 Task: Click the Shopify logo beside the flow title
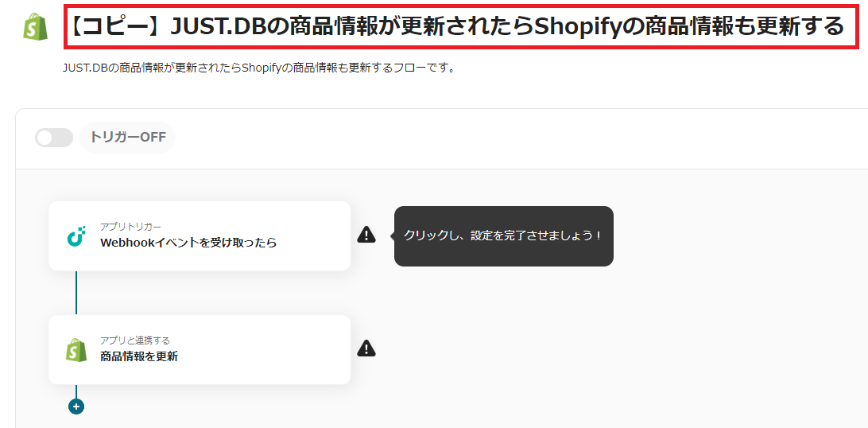pyautogui.click(x=36, y=26)
